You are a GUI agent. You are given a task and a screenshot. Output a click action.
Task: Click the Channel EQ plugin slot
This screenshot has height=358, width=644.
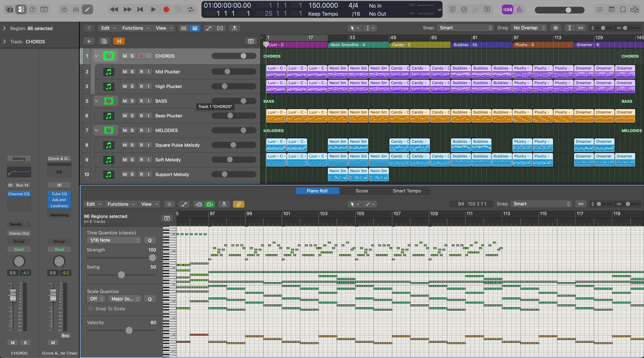coord(19,194)
